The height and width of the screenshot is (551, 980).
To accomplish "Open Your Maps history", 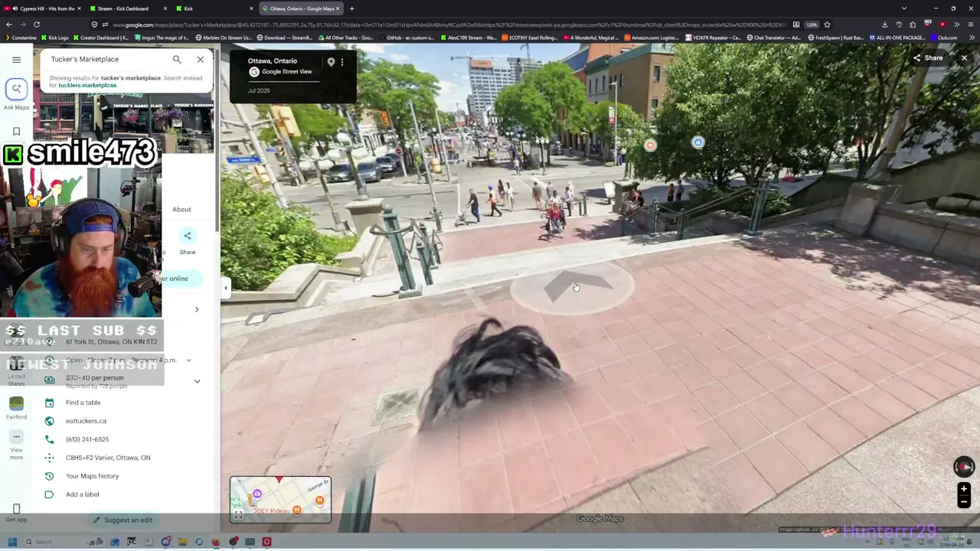I will click(92, 476).
